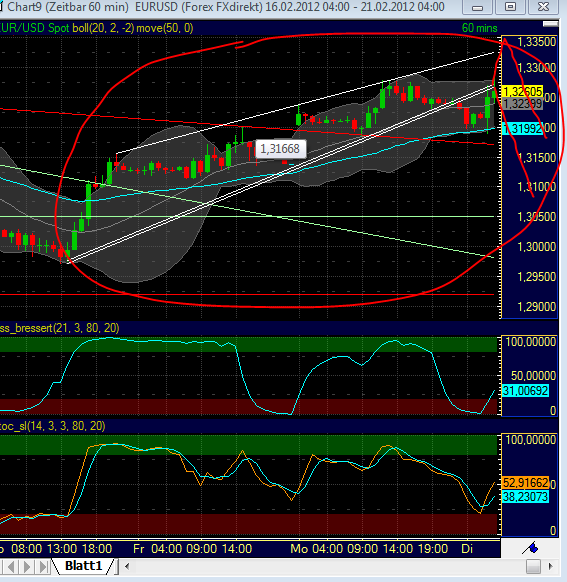
Task: Click the 1,31668 price tooltip
Action: [280, 149]
